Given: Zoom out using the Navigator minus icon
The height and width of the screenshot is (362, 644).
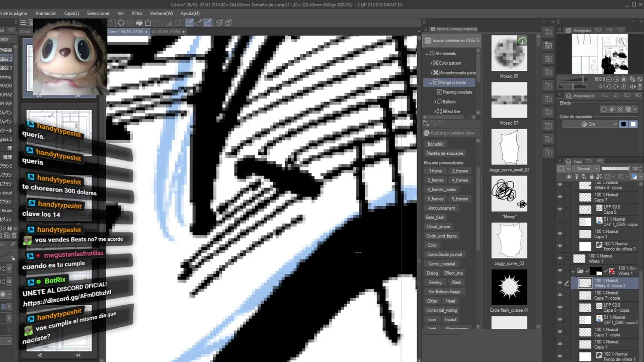Looking at the screenshot, I should [x=609, y=79].
